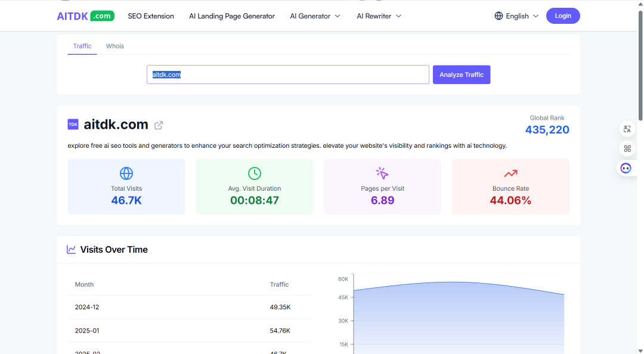The width and height of the screenshot is (644, 354).
Task: Switch to the Traffic tab
Action: (x=82, y=46)
